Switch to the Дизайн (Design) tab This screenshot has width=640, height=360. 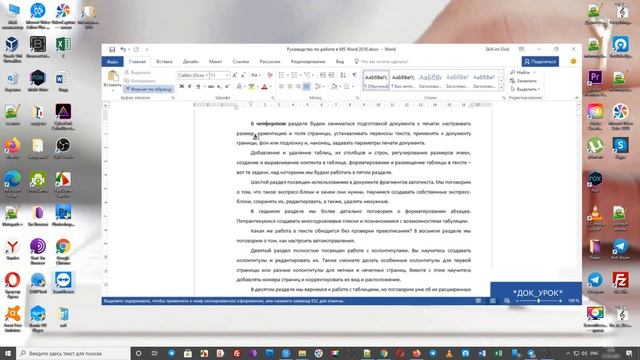pos(191,62)
